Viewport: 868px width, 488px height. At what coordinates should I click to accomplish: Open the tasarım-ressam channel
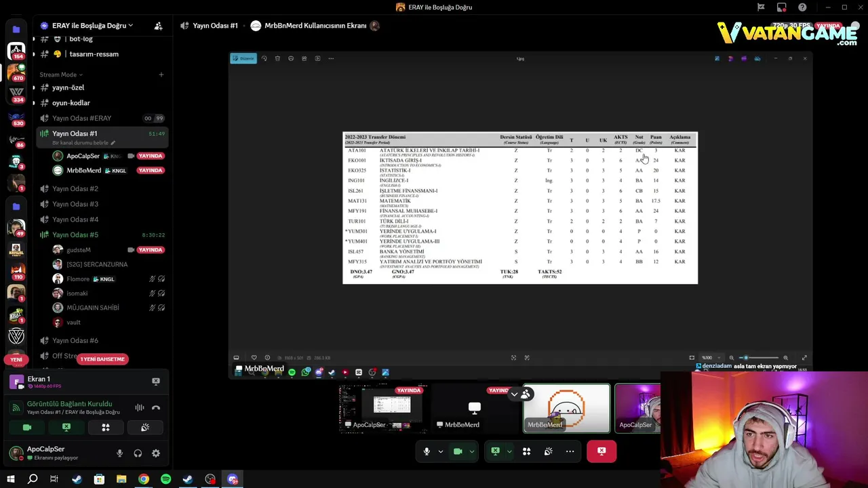(x=94, y=54)
